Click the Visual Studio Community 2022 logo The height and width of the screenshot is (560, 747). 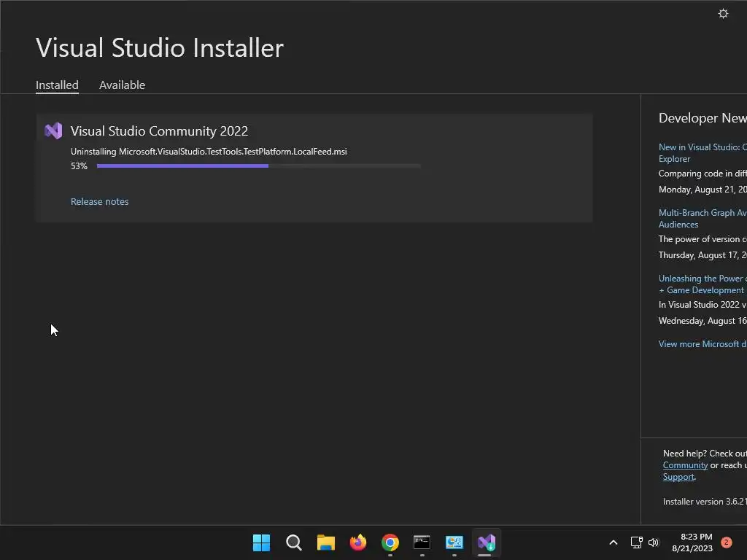pos(53,131)
